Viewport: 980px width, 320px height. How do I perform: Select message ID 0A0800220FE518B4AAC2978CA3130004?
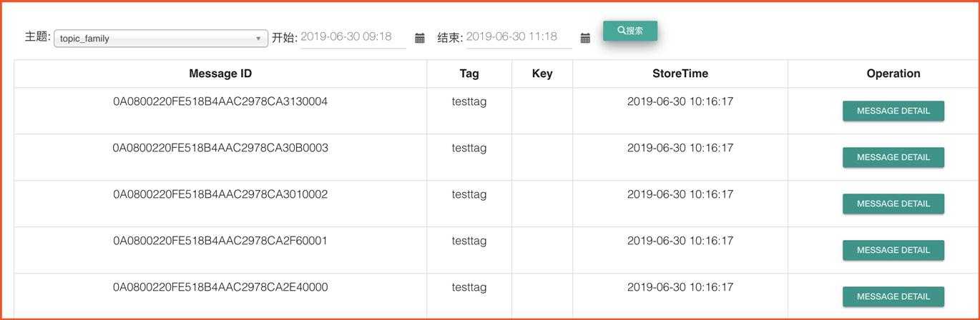[x=220, y=101]
